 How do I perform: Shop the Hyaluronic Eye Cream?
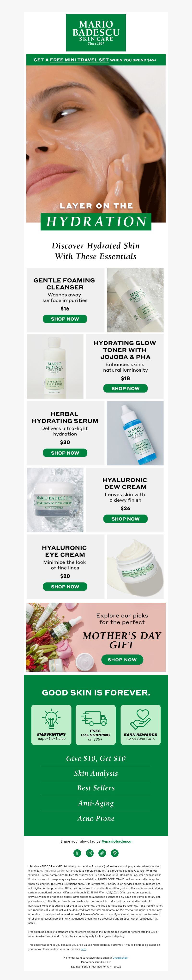[x=65, y=587]
